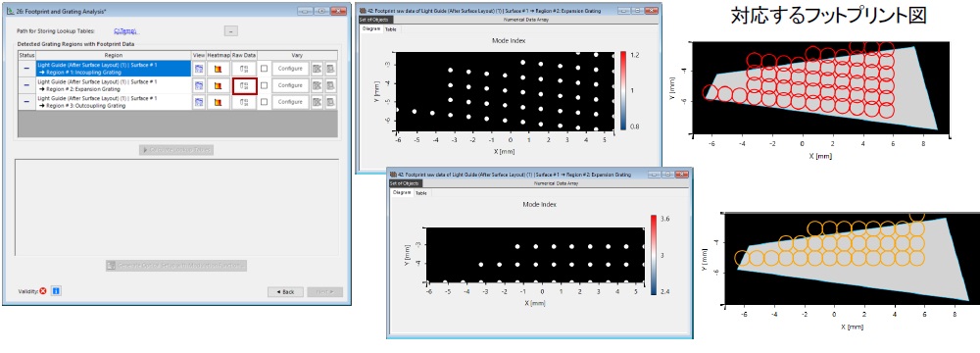Click Mode Index color bar scaled up to 3.6
This screenshot has width=980, height=353.
click(654, 254)
